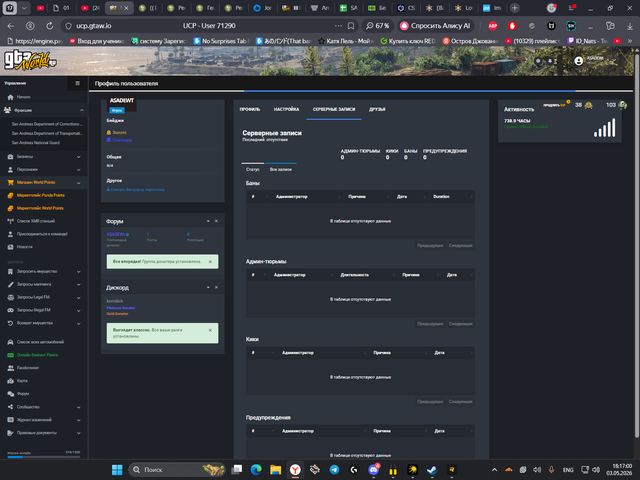Switch to the Друзья tab
Image resolution: width=640 pixels, height=480 pixels.
pyautogui.click(x=377, y=109)
